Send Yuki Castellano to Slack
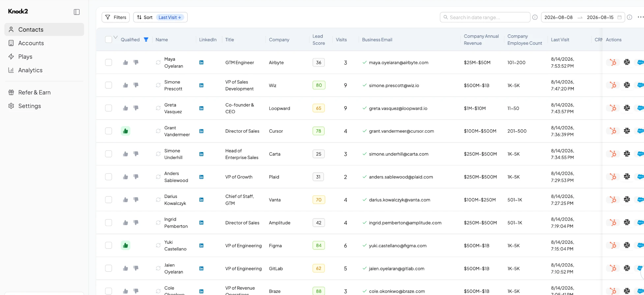 [x=627, y=245]
